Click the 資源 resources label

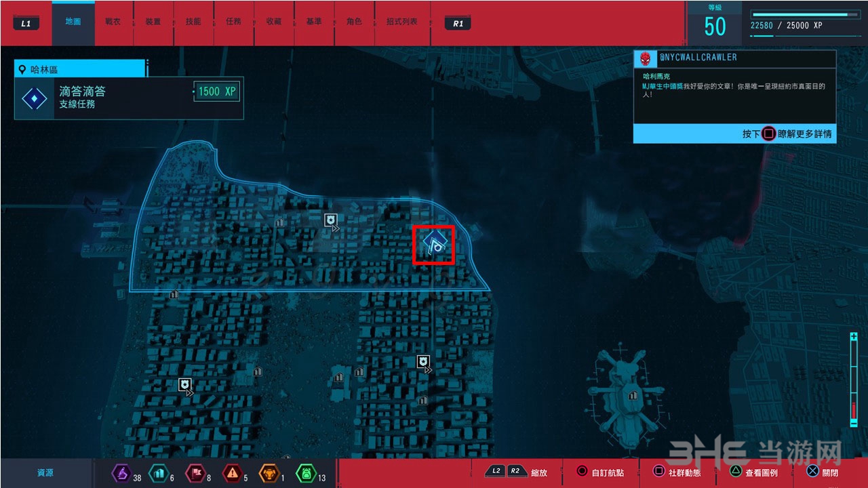(x=45, y=473)
